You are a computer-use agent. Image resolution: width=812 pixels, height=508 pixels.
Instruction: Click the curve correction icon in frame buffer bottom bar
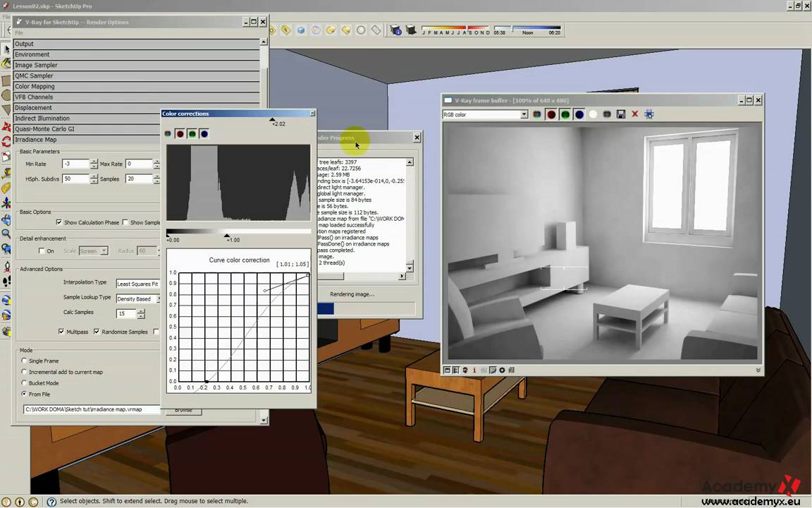point(493,370)
